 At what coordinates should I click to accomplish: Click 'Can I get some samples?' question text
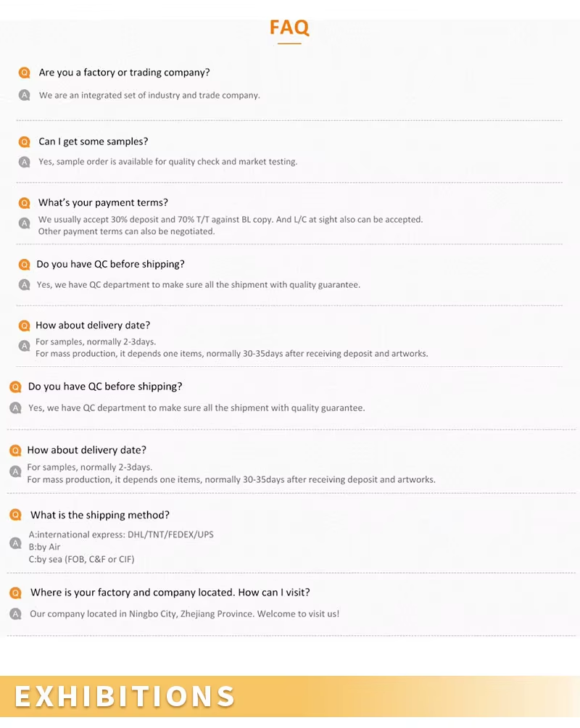tap(94, 141)
